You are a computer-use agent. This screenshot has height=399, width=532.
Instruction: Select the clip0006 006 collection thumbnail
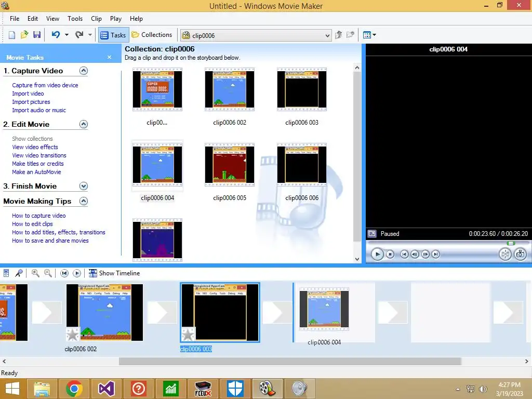click(x=302, y=165)
